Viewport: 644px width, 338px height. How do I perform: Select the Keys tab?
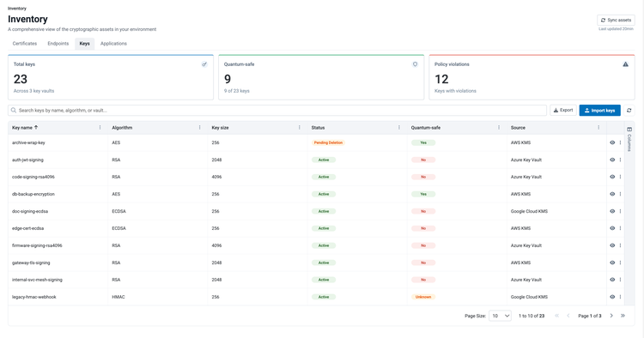click(85, 44)
